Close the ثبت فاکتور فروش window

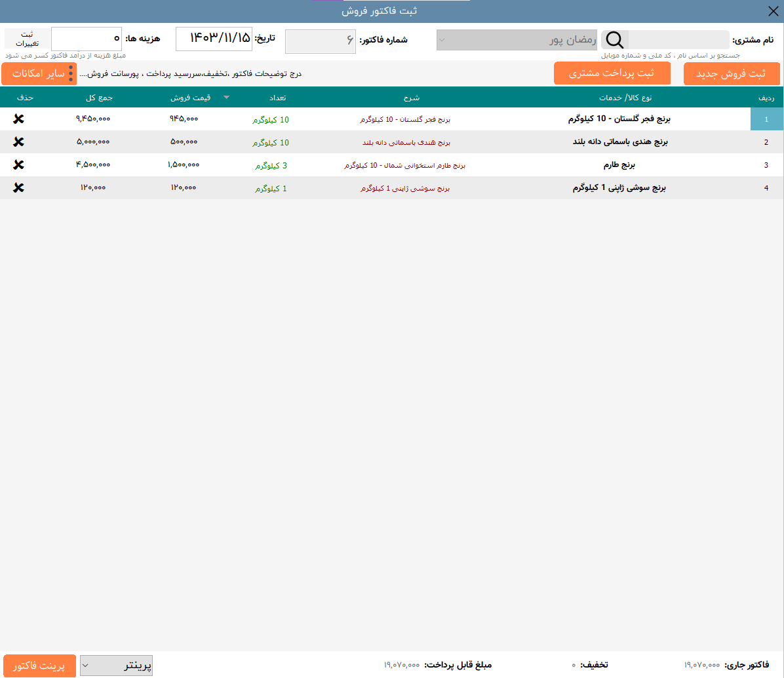(x=773, y=11)
